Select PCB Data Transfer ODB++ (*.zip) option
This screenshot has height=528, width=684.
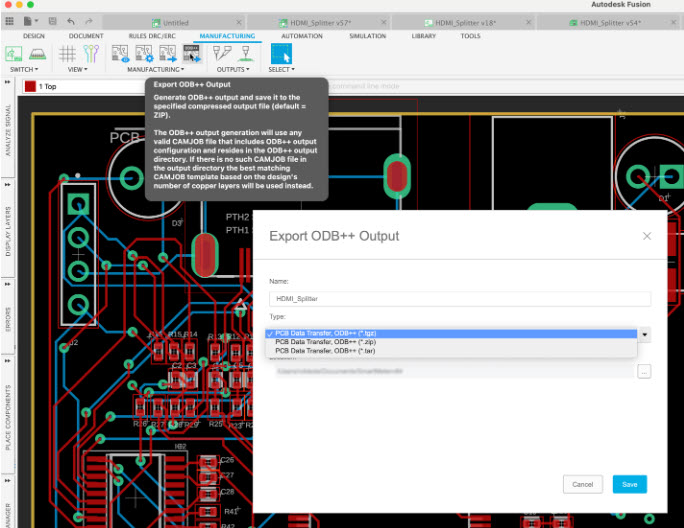point(325,342)
